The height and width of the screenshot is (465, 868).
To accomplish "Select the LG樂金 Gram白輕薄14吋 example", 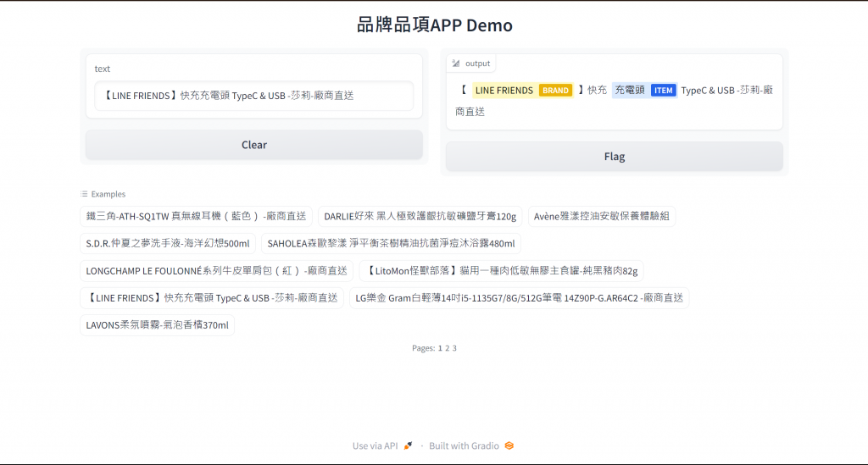I will [x=520, y=298].
